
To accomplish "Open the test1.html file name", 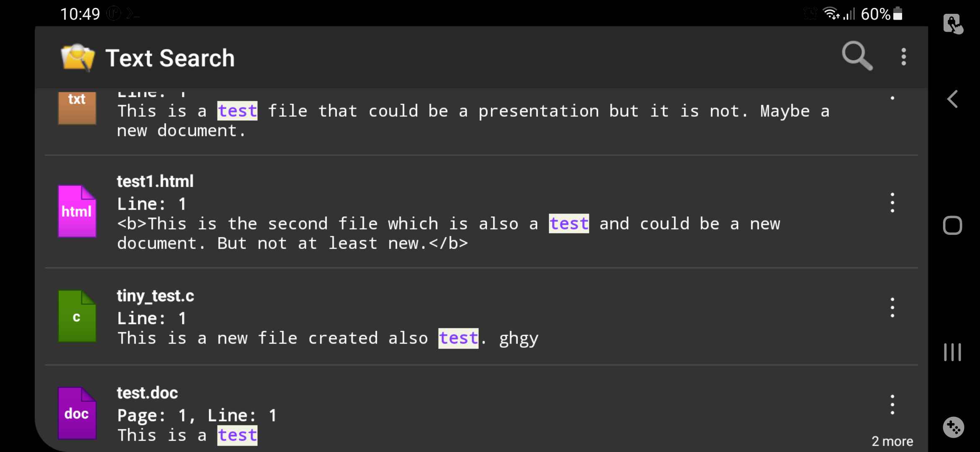I will coord(155,181).
